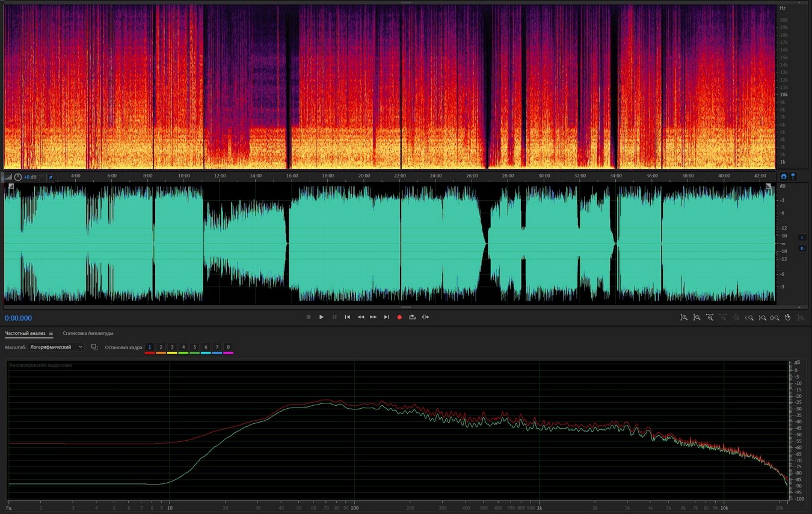Click the Zoom In Amplitude icon
This screenshot has height=514, width=812.
click(x=684, y=317)
